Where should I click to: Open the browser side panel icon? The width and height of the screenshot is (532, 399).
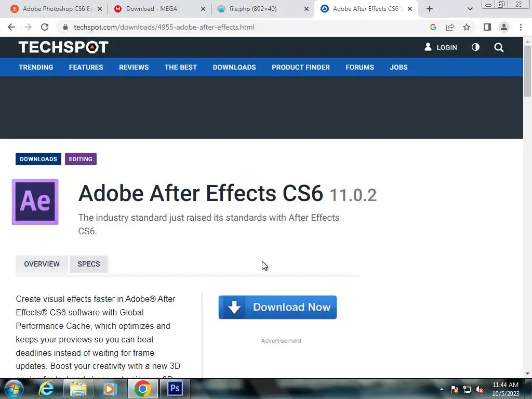pyautogui.click(x=487, y=27)
